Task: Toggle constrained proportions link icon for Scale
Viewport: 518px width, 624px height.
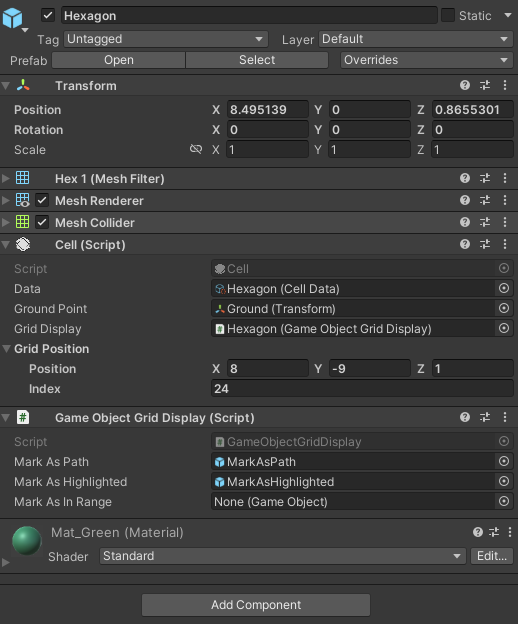Action: tap(196, 149)
